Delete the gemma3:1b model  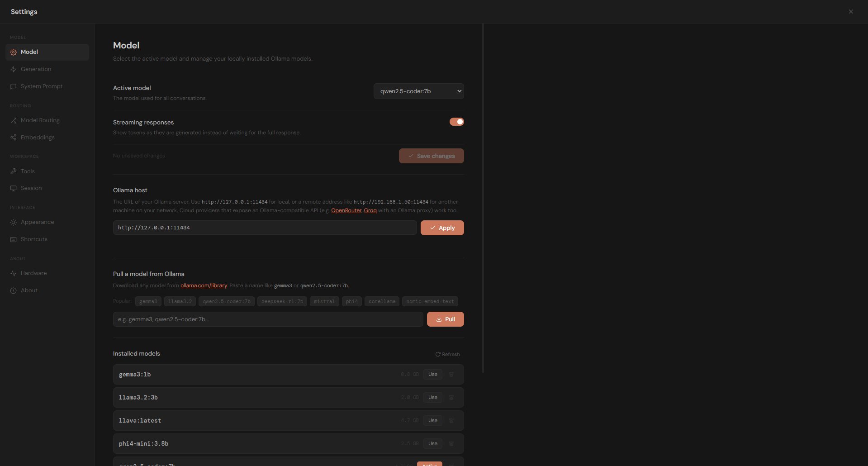click(451, 375)
